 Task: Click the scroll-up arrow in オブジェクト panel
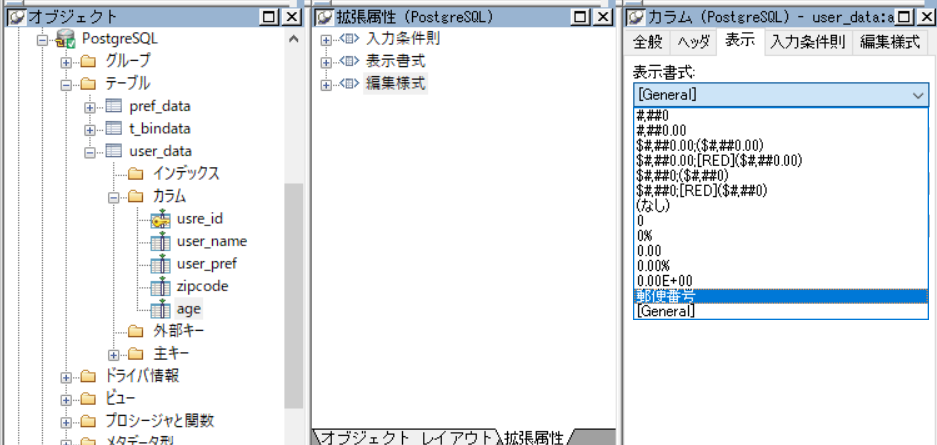click(293, 39)
